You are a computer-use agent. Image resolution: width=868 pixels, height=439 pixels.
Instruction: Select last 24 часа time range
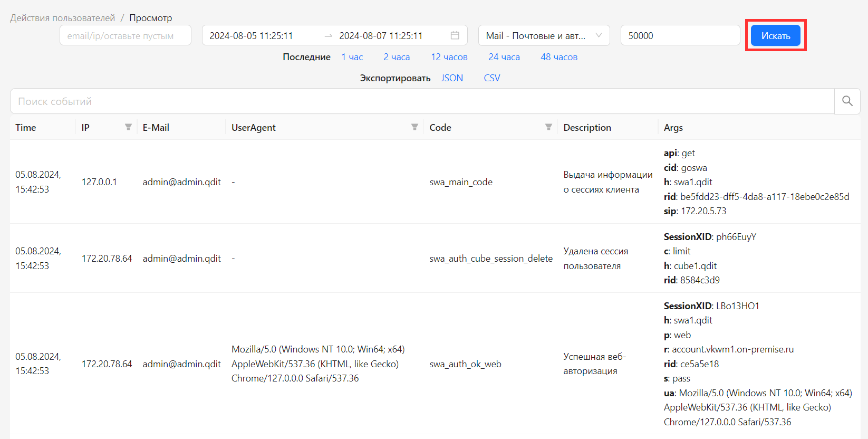[x=504, y=57]
